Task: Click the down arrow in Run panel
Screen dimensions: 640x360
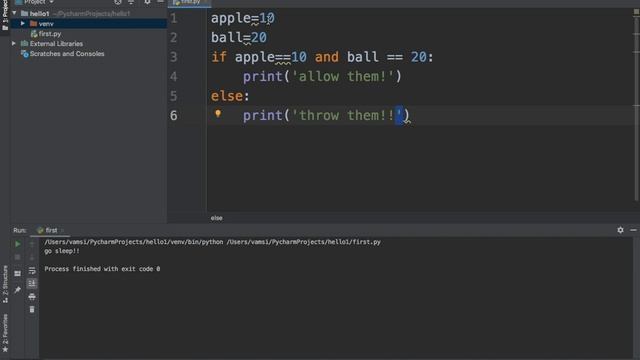Action: [x=32, y=258]
